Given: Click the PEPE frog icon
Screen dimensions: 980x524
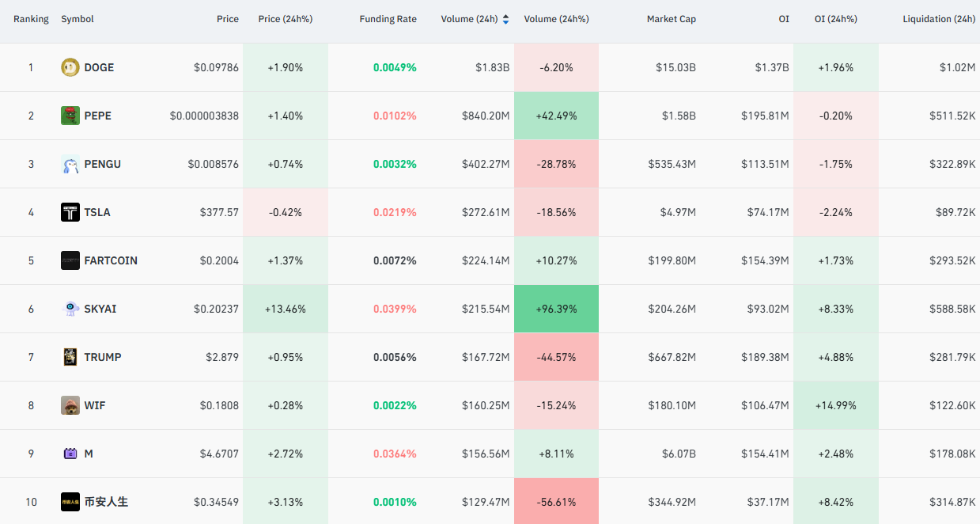Looking at the screenshot, I should 70,116.
